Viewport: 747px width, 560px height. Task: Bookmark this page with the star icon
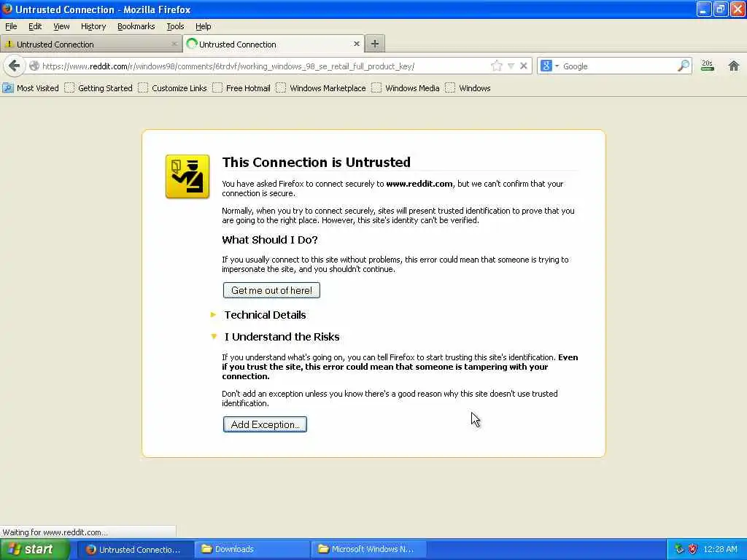click(496, 66)
